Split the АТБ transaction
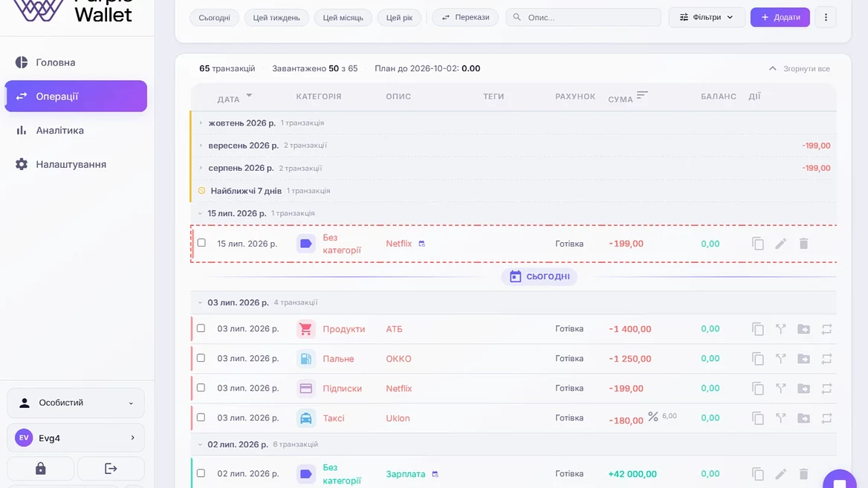This screenshot has width=868, height=488. point(780,329)
